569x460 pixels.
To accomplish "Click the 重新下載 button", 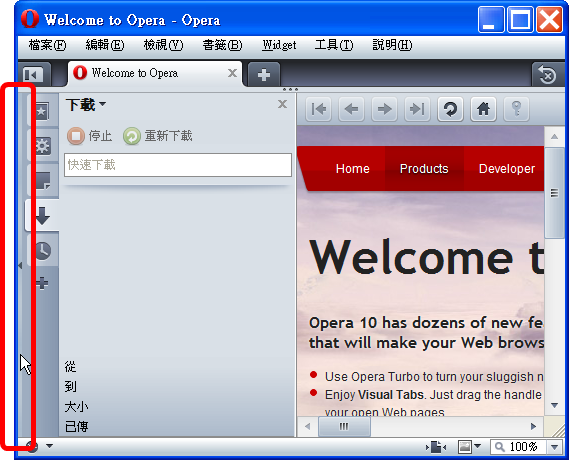I will point(158,136).
